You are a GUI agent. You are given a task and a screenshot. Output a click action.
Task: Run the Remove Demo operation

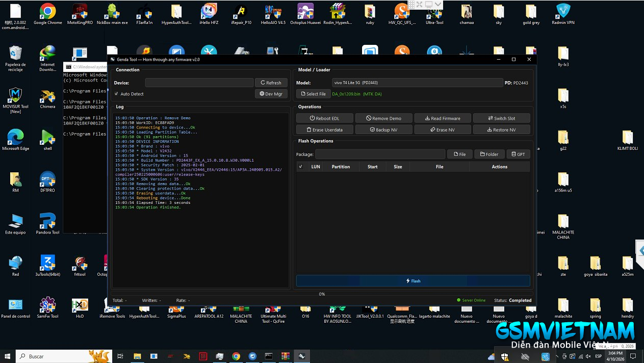click(384, 118)
